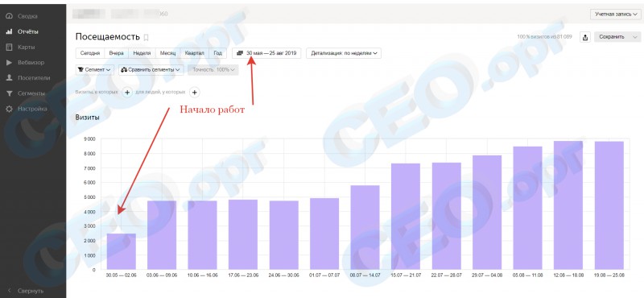This screenshot has width=644, height=298.
Task: Click the bar for week 19.08 — 25.08
Action: click(609, 205)
